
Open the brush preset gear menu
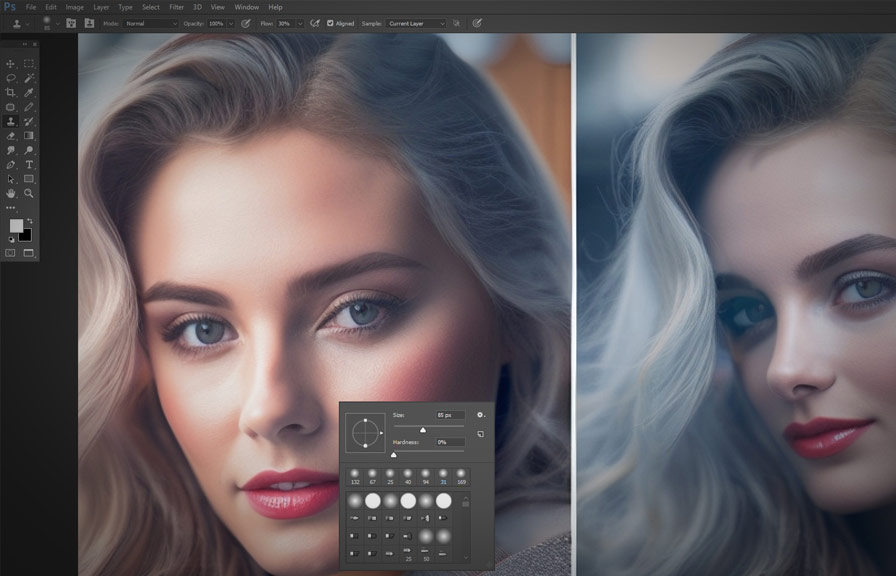point(480,414)
